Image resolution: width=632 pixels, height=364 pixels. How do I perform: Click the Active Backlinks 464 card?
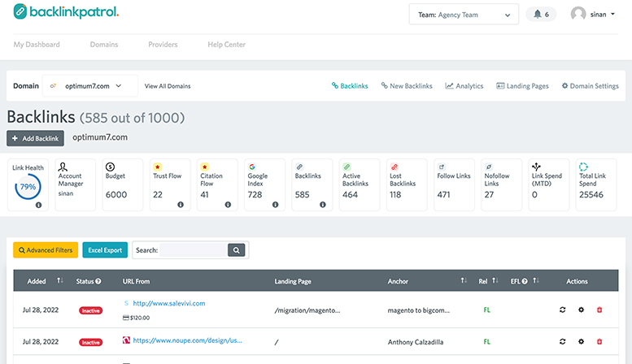tap(360, 184)
